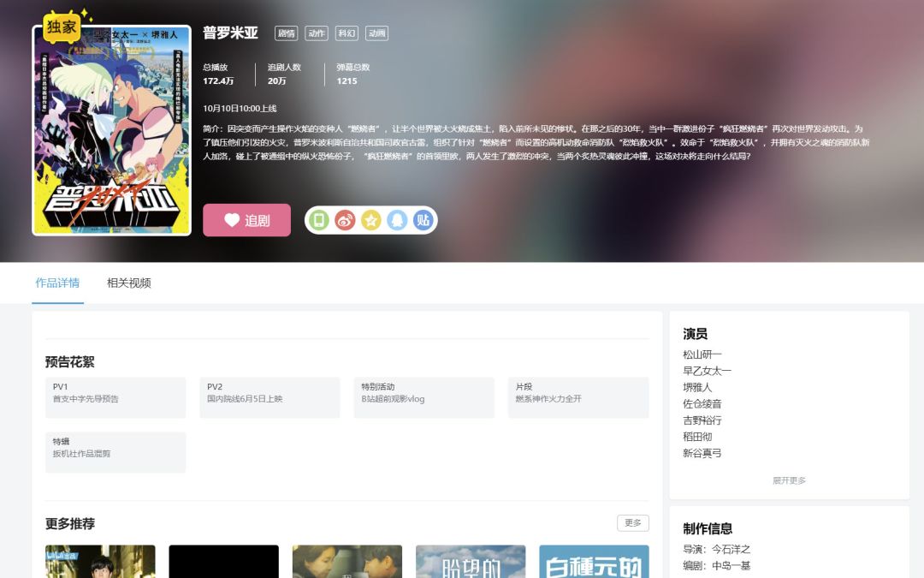Viewport: 924px width, 578px height.
Task: Open cast member 新谷真弓
Action: [x=702, y=454]
